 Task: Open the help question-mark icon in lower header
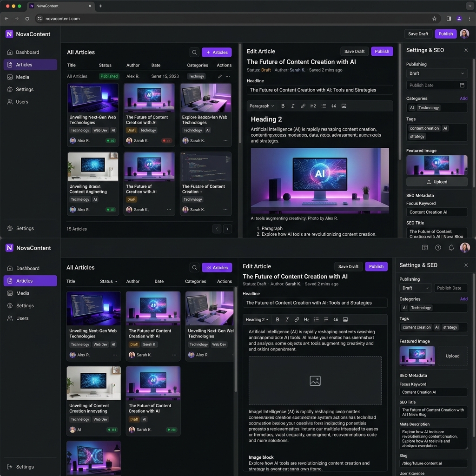438,248
